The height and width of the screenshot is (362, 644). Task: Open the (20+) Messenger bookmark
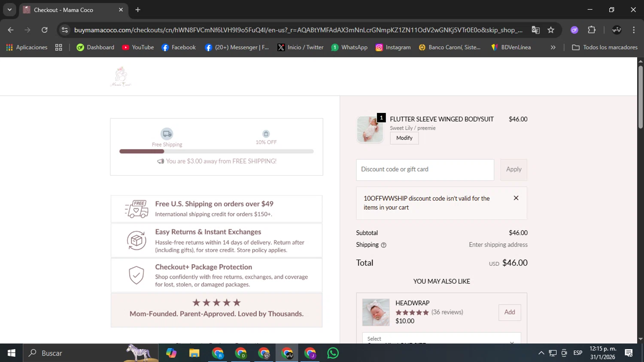tap(237, 47)
